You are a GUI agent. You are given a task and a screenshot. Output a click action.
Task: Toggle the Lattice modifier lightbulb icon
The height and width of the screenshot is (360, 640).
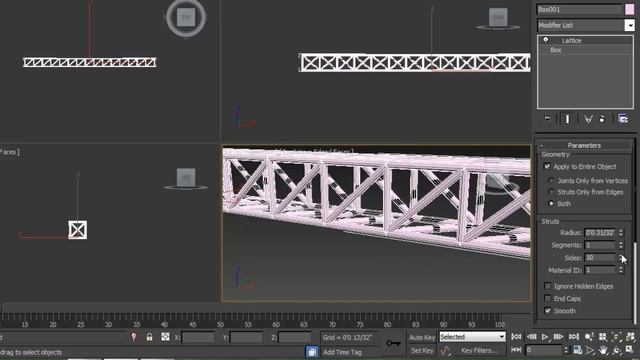(x=546, y=40)
